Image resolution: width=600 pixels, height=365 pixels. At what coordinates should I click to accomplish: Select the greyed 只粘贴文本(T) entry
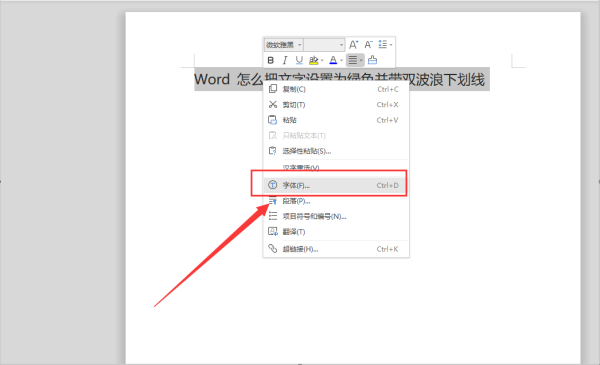click(336, 135)
